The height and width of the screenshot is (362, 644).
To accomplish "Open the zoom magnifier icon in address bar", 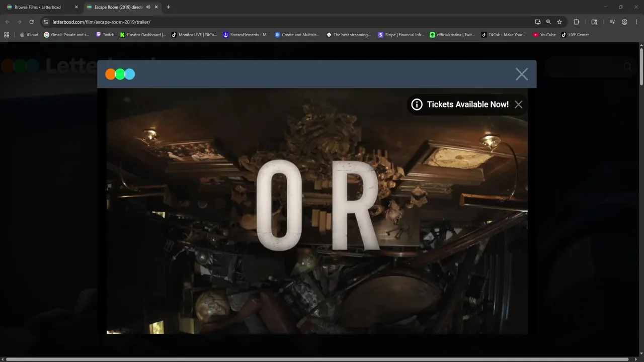I will click(x=548, y=22).
